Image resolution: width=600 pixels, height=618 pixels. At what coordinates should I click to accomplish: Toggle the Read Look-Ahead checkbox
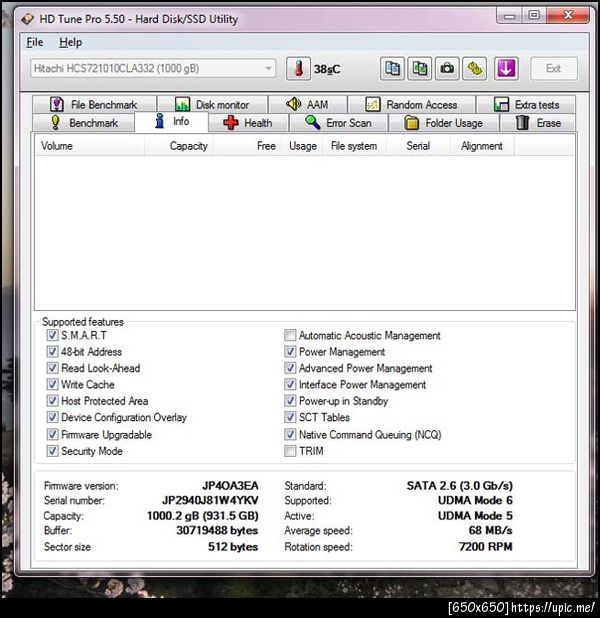pos(52,368)
